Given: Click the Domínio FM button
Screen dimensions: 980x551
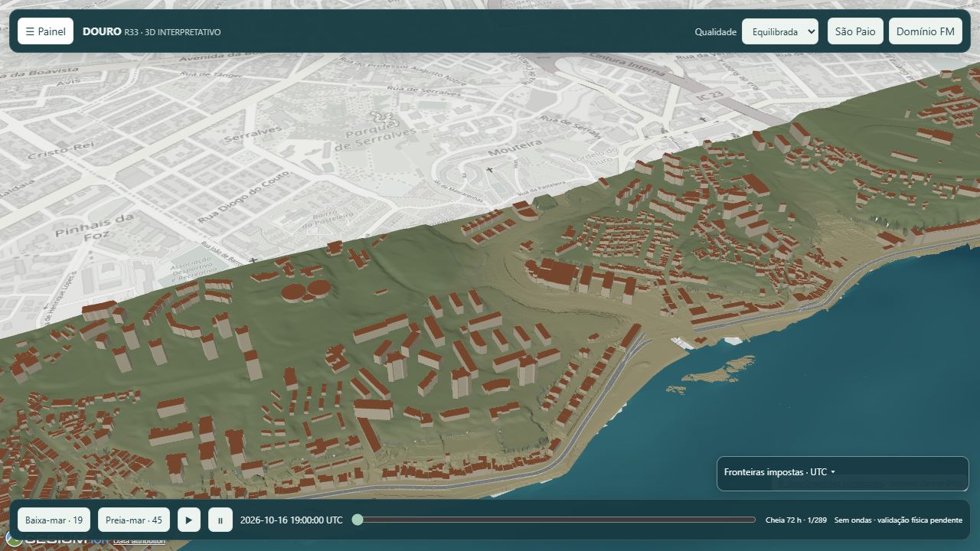Looking at the screenshot, I should [926, 31].
